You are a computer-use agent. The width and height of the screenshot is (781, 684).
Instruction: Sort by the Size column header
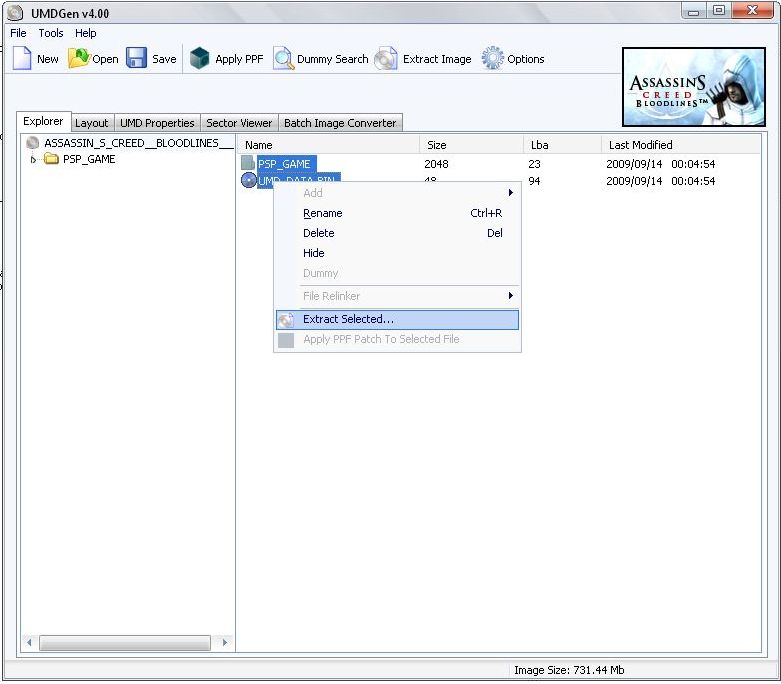[x=472, y=145]
